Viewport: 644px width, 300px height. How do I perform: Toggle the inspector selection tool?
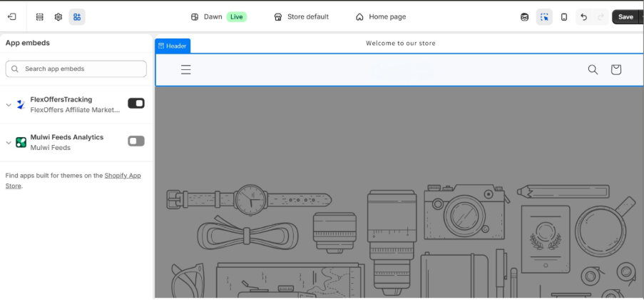coord(544,17)
